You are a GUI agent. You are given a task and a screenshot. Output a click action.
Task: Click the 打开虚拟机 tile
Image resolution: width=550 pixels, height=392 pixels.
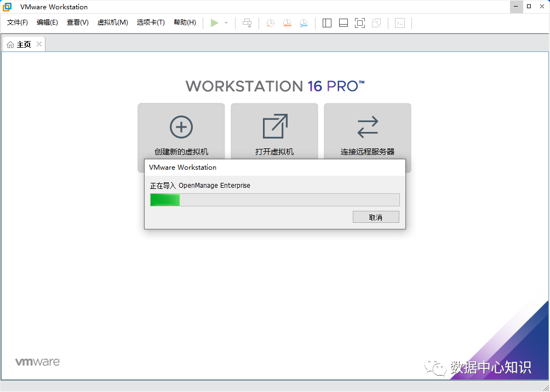point(274,131)
